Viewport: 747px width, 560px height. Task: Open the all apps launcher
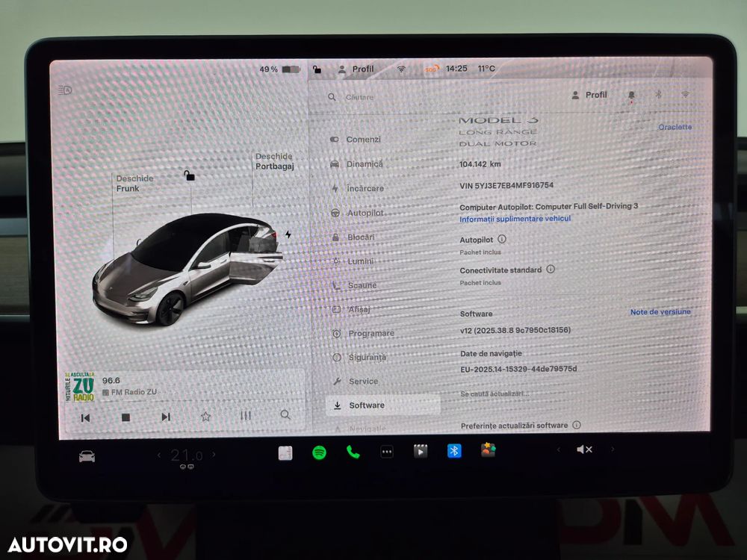tap(387, 452)
